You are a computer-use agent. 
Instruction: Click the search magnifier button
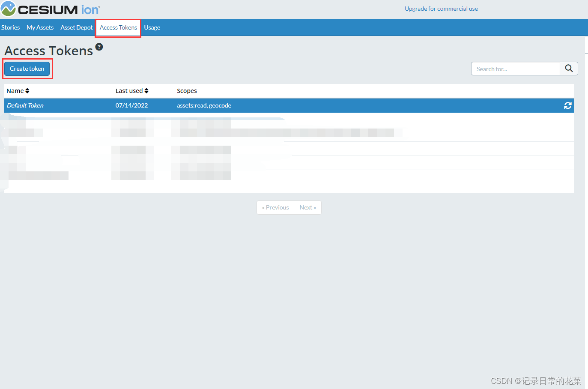pyautogui.click(x=569, y=69)
